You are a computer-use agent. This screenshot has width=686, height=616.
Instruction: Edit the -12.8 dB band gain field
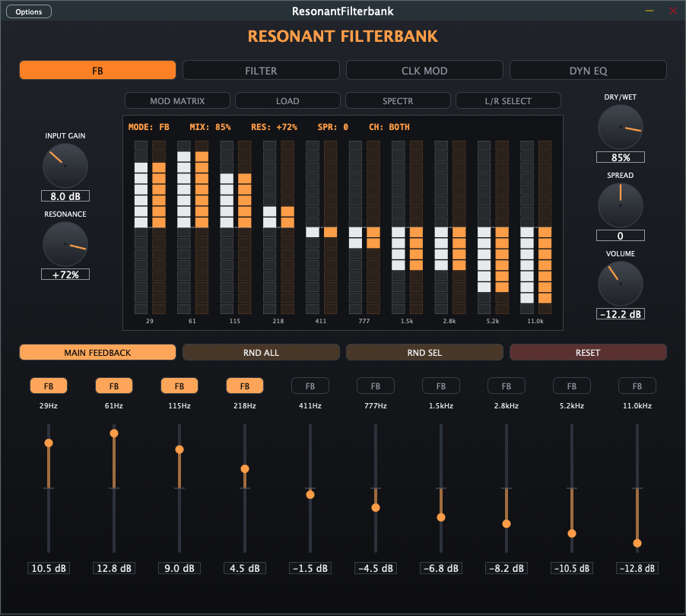click(637, 568)
